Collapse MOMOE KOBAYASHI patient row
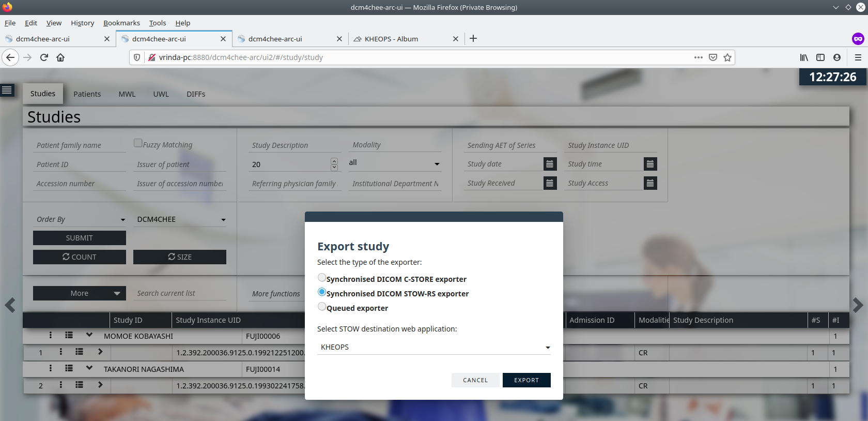Viewport: 868px width, 421px height. 89,335
